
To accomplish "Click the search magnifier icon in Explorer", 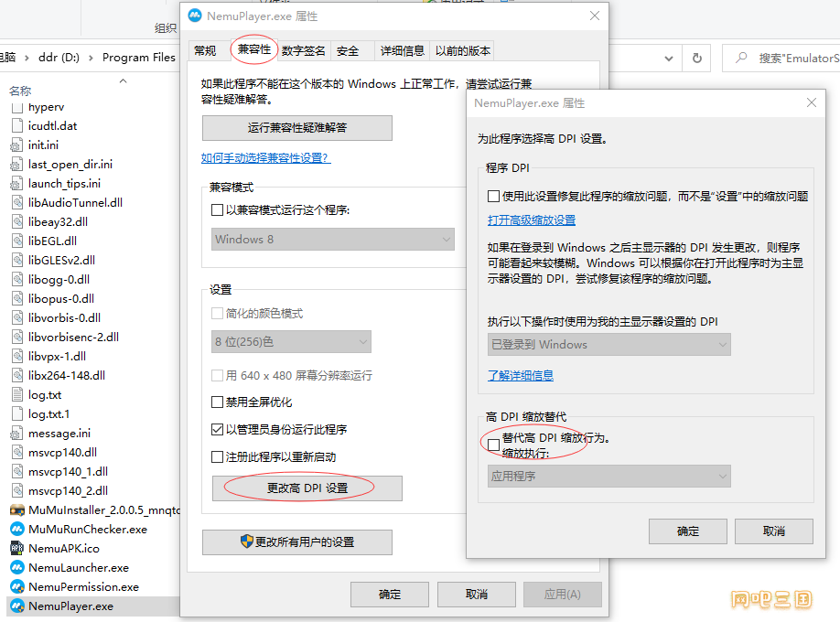I will 741,58.
